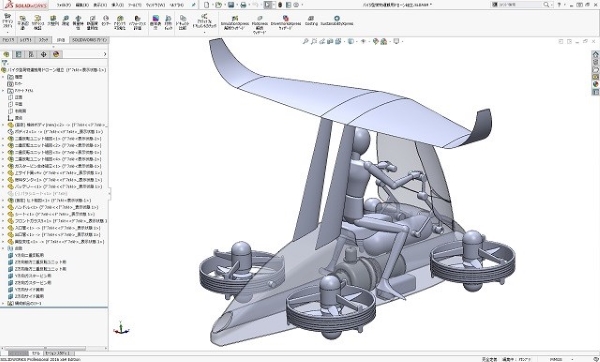Open the DriveWorksXpress wizard
Image resolution: width=600 pixels, height=362 pixels.
(x=285, y=23)
